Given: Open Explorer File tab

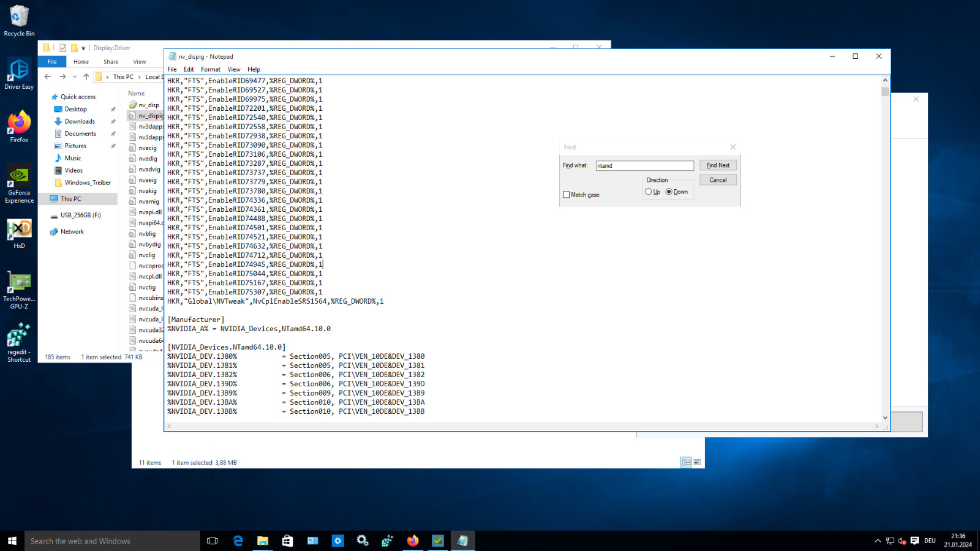Looking at the screenshot, I should point(52,62).
